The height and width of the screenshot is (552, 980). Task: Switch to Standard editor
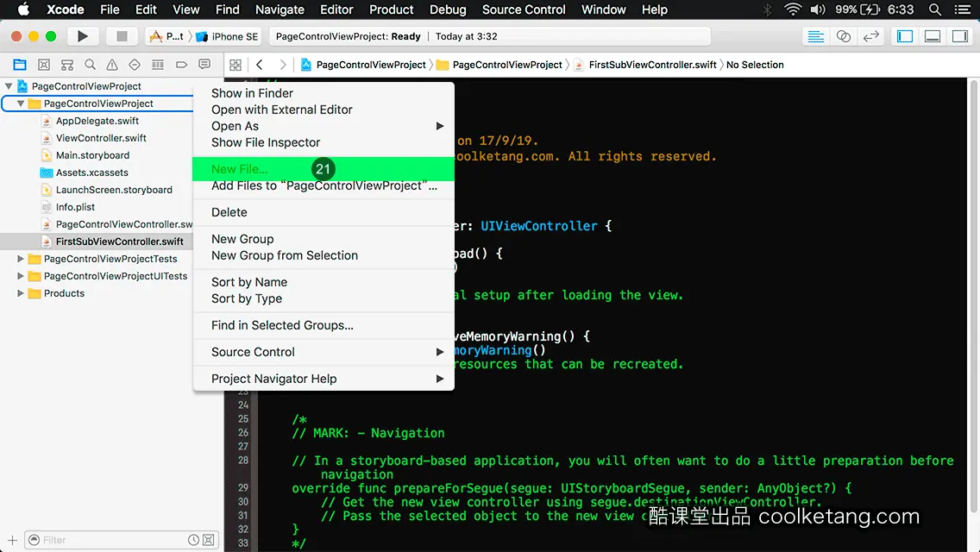point(815,36)
